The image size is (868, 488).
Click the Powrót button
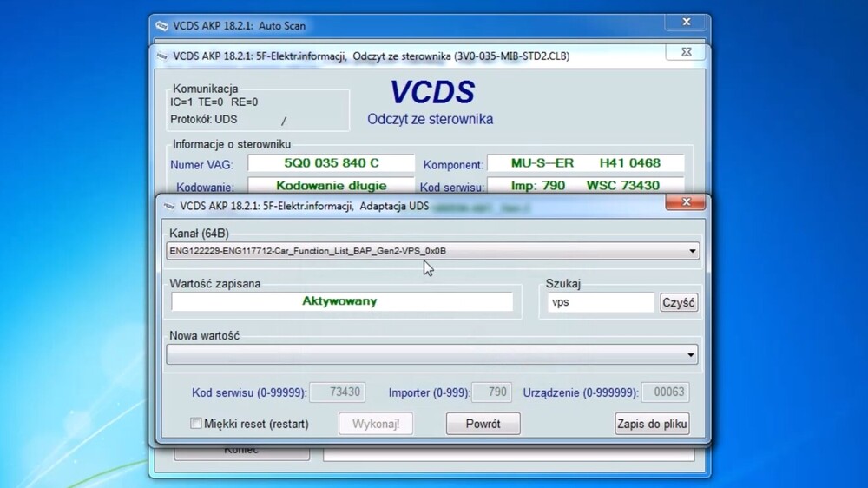(483, 424)
